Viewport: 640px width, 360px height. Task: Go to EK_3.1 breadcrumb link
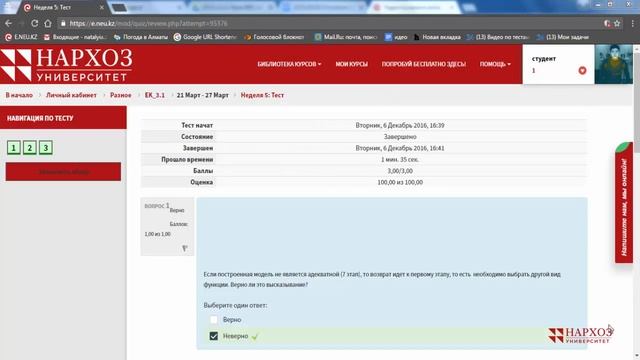(x=155, y=95)
